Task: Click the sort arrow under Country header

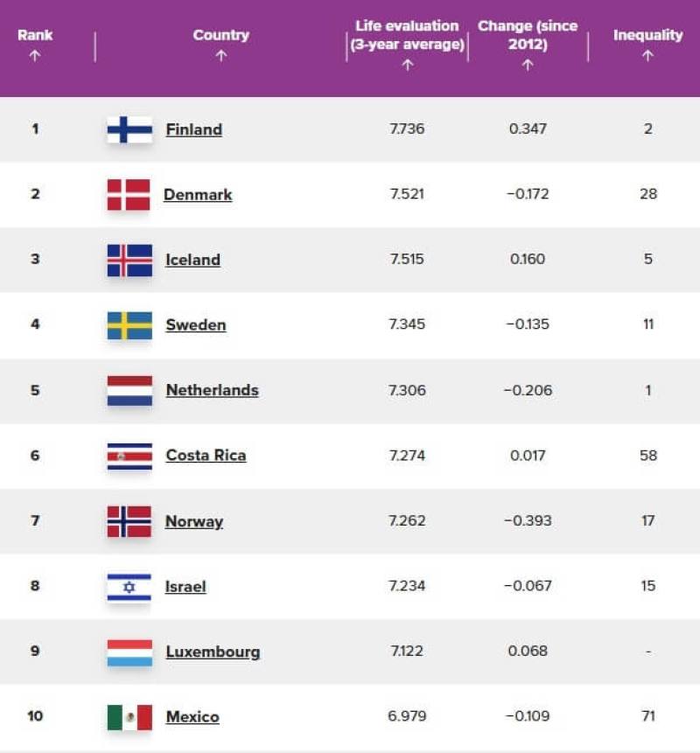Action: click(x=221, y=54)
